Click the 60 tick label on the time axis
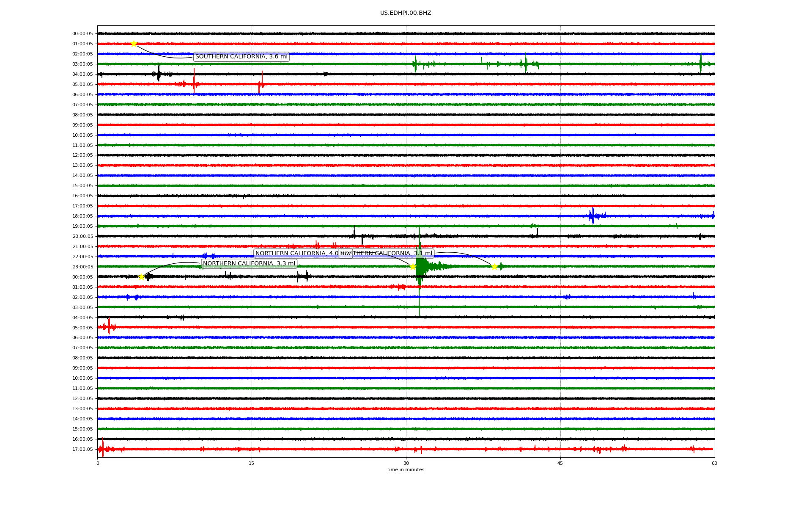This screenshot has height=508, width=812. [x=714, y=463]
